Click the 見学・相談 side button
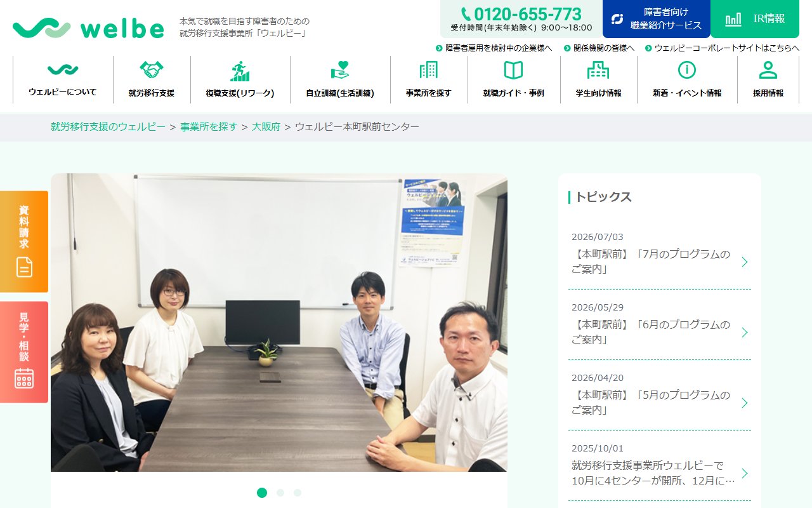This screenshot has width=812, height=508. (24, 352)
